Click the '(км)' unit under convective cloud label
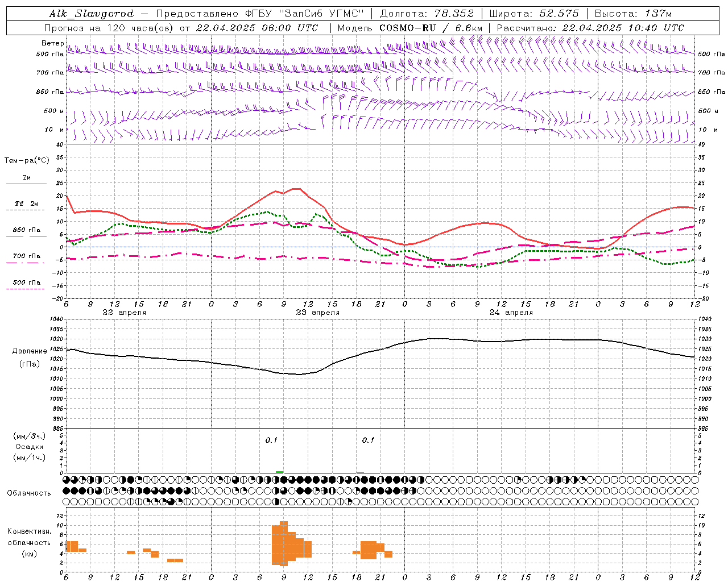 (29, 554)
